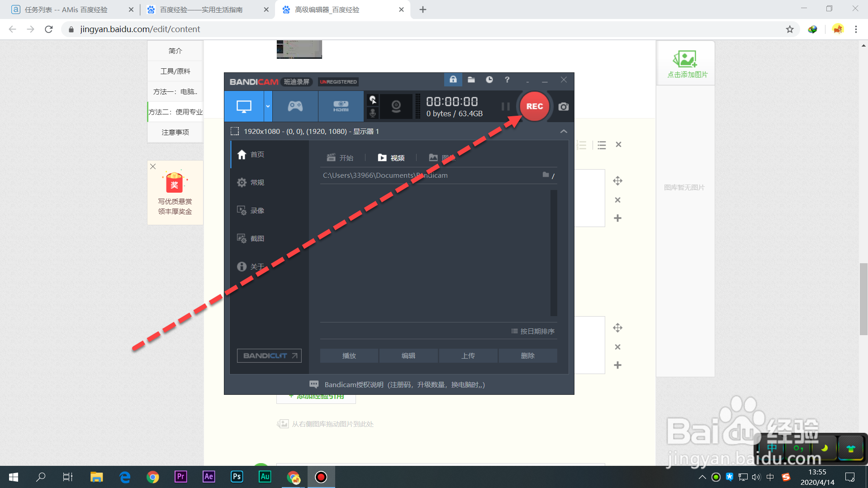Viewport: 868px width, 488px height.
Task: Toggle mouse cursor effect icon
Action: [373, 99]
